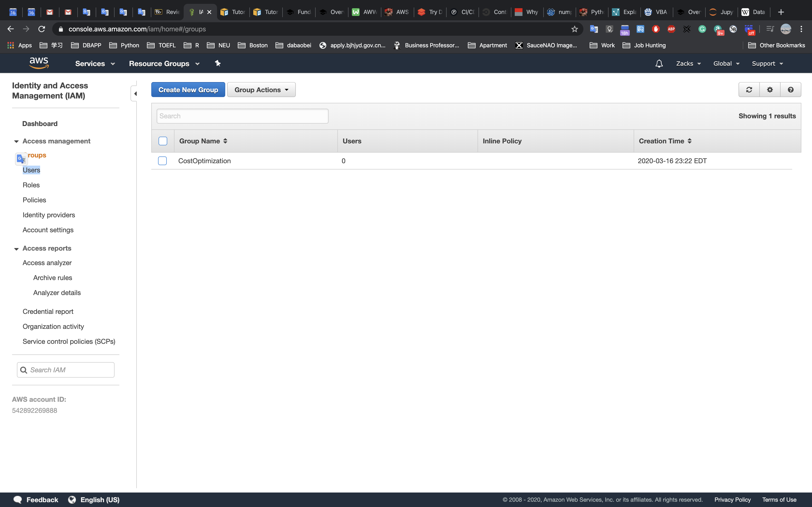Open table settings gear icon

coord(770,90)
